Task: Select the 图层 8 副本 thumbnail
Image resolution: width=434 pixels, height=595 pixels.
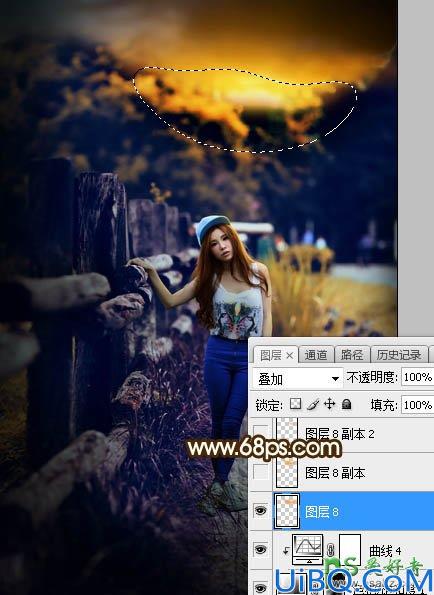Action: [287, 472]
